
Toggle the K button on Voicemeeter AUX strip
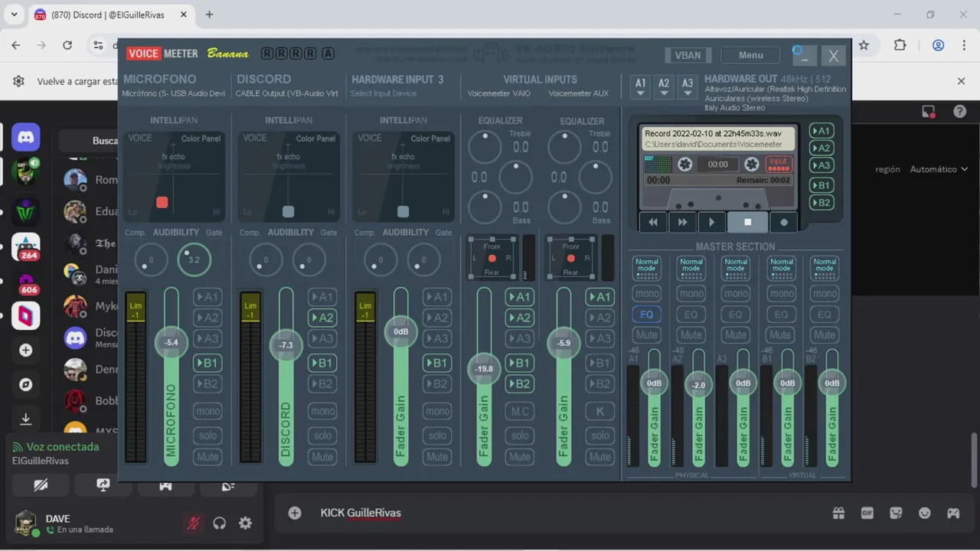coord(599,411)
